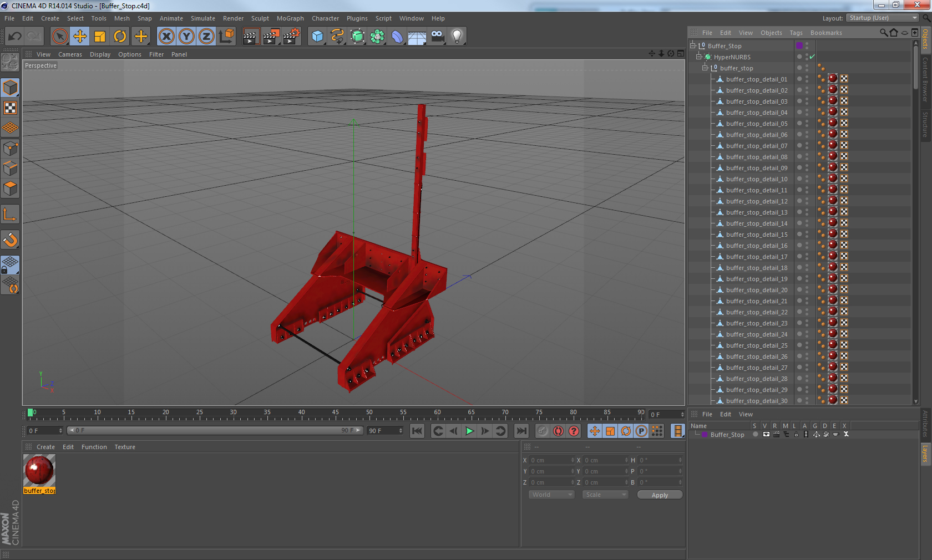Render the active view icon

(x=251, y=37)
